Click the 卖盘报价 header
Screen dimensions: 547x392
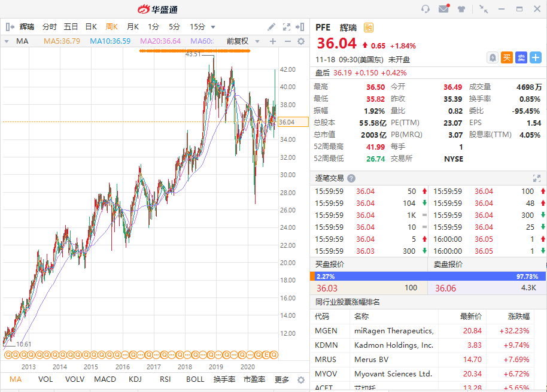click(448, 265)
